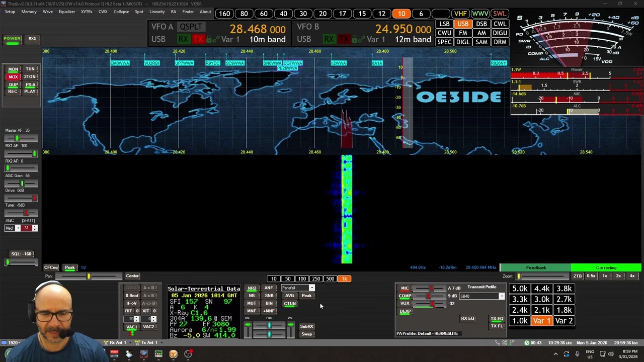Open the Spot menu
The image size is (644, 362).
139,12
